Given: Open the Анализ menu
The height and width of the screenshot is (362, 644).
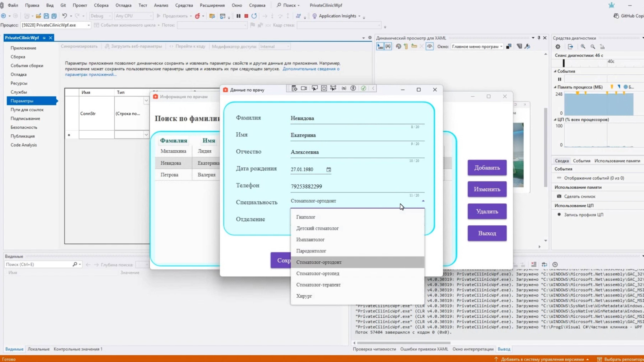Looking at the screenshot, I should [x=161, y=5].
